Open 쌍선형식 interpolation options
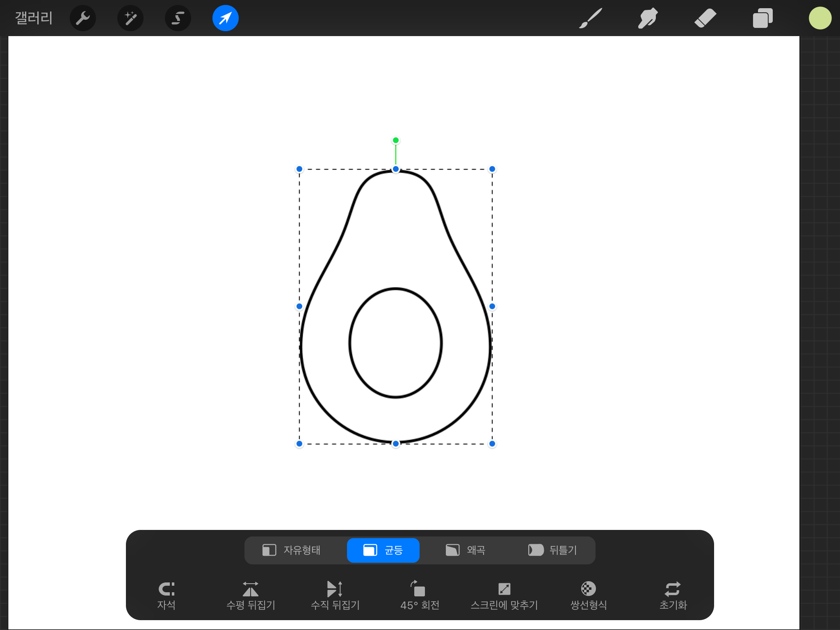Screen dimensions: 840x630 (589, 595)
